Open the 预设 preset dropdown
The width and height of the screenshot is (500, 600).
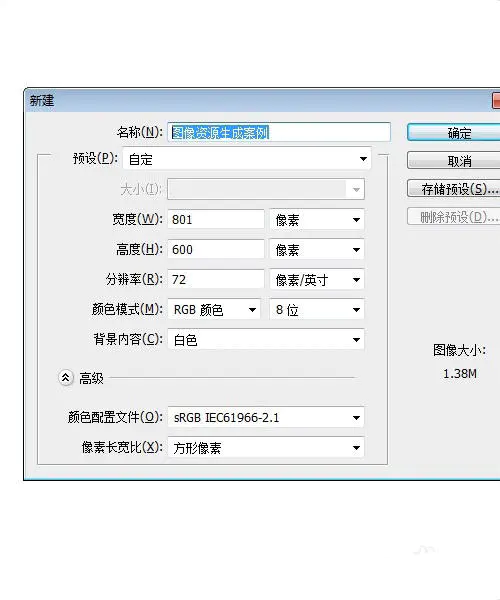247,159
